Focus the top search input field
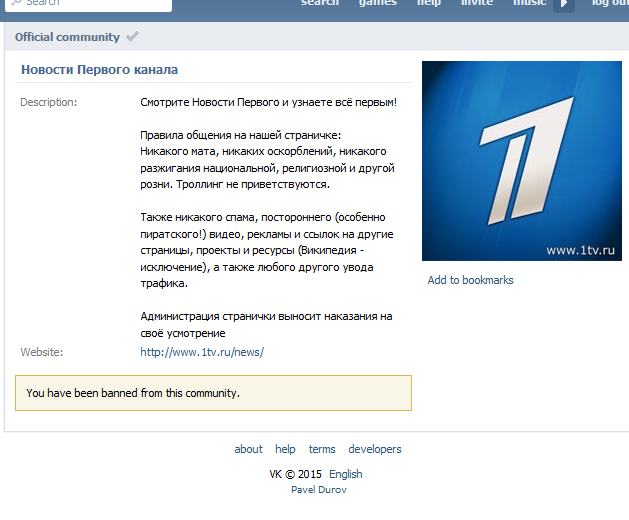This screenshot has width=629, height=520. [88, 4]
